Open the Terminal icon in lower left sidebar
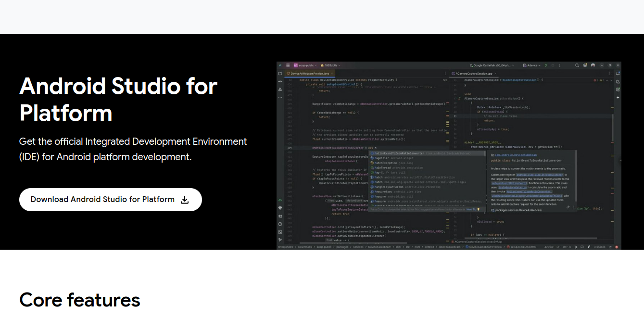The width and height of the screenshot is (644, 331). click(280, 232)
